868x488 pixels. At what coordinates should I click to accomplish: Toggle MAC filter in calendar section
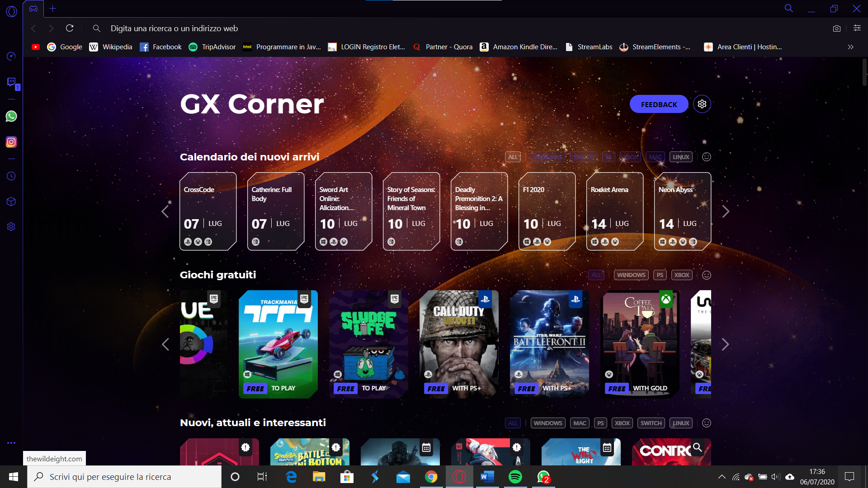point(655,157)
